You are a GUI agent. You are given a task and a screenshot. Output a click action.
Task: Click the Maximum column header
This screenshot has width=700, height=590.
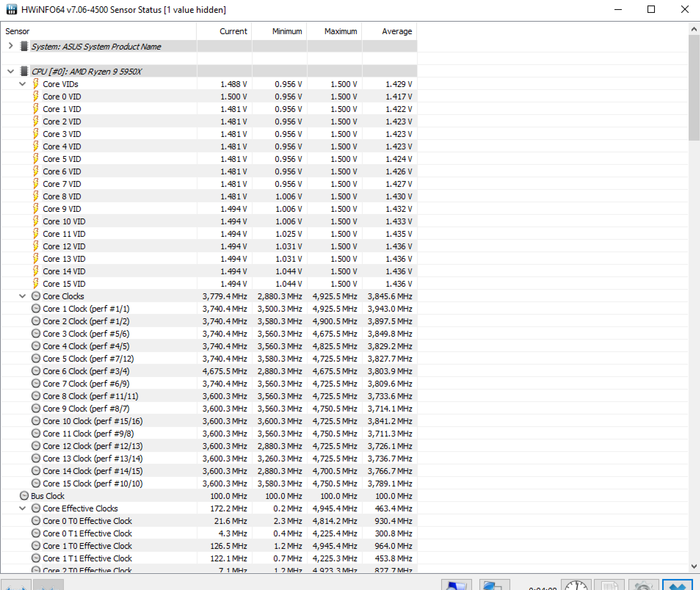[x=334, y=31]
